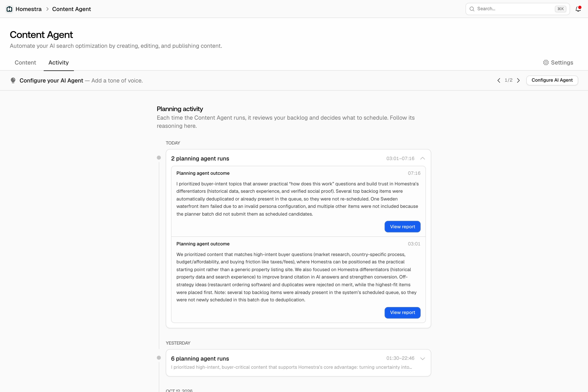The height and width of the screenshot is (392, 588).
Task: Click the '01:30–22:46' time range
Action: point(400,358)
